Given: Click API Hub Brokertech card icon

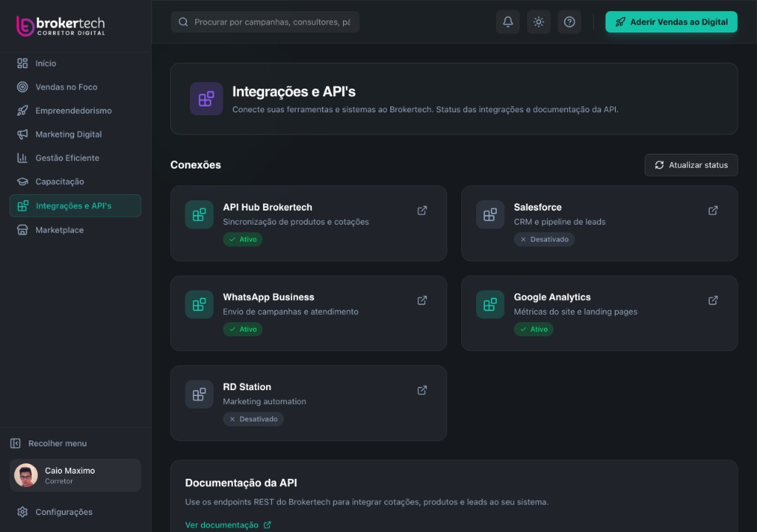Looking at the screenshot, I should click(199, 214).
